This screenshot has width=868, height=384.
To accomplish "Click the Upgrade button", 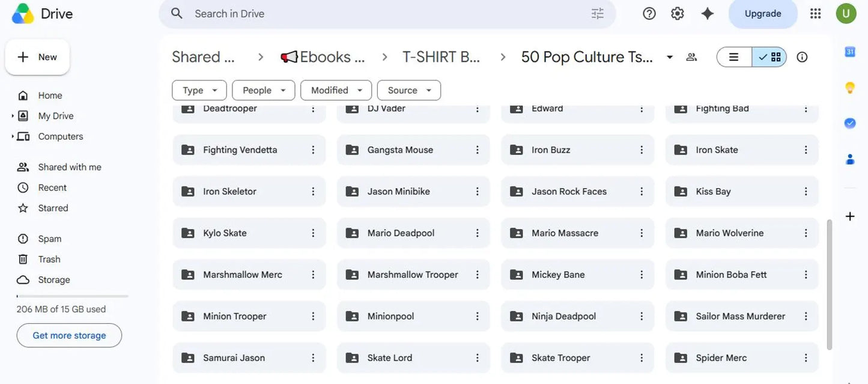I will (763, 13).
